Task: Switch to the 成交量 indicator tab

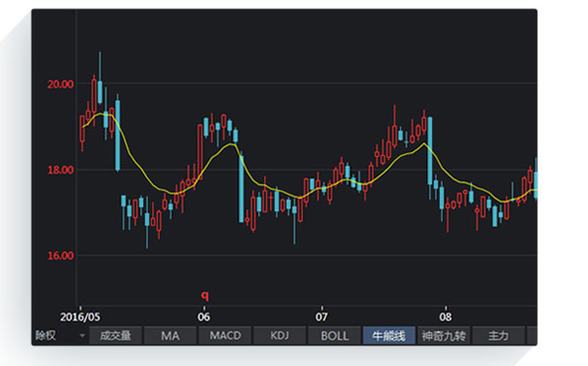Action: coord(116,336)
